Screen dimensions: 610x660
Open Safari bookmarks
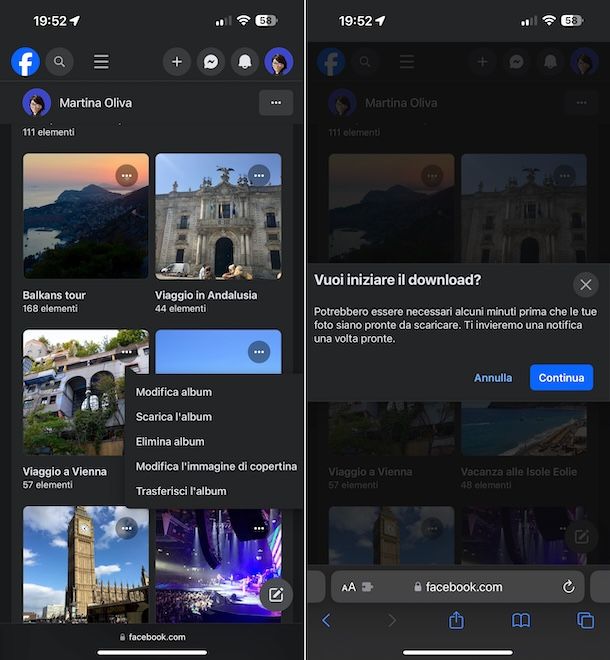(x=521, y=620)
